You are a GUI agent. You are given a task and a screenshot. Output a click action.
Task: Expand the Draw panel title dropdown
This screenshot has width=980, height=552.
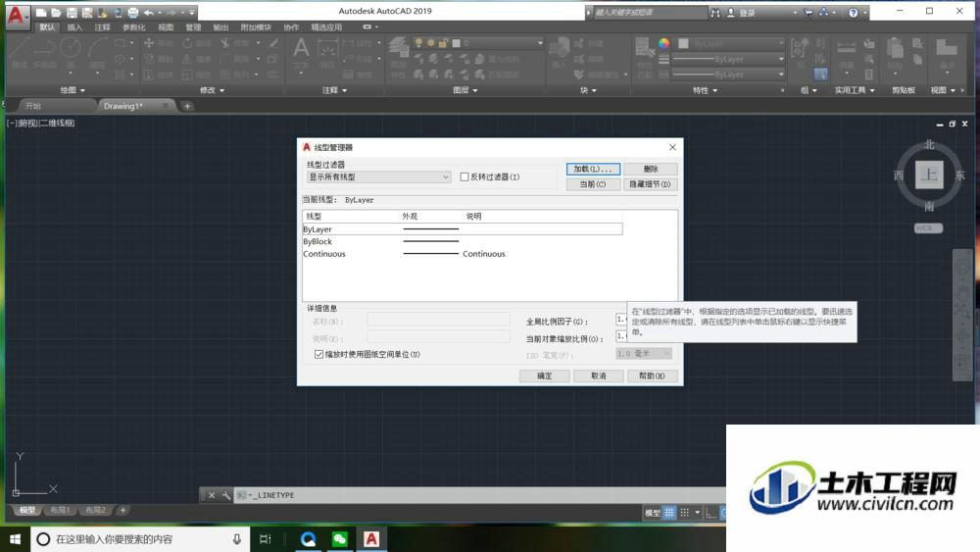pos(73,90)
